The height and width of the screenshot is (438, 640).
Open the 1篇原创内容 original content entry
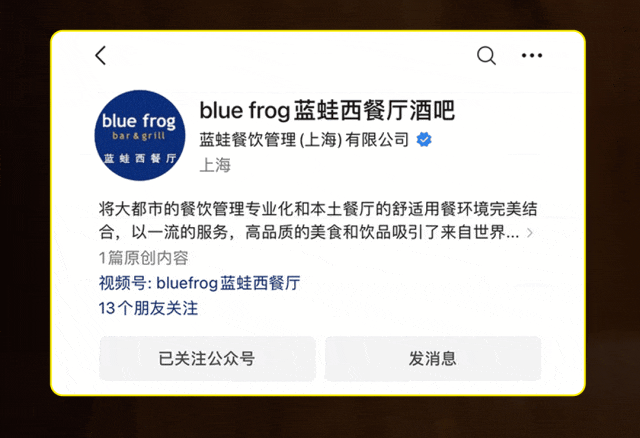(x=143, y=258)
